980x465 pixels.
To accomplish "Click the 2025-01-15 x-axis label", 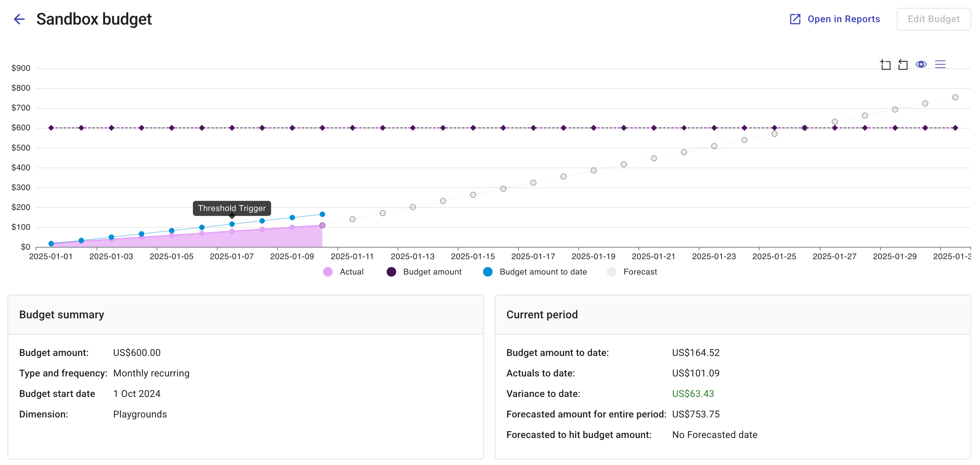I will coord(473,257).
